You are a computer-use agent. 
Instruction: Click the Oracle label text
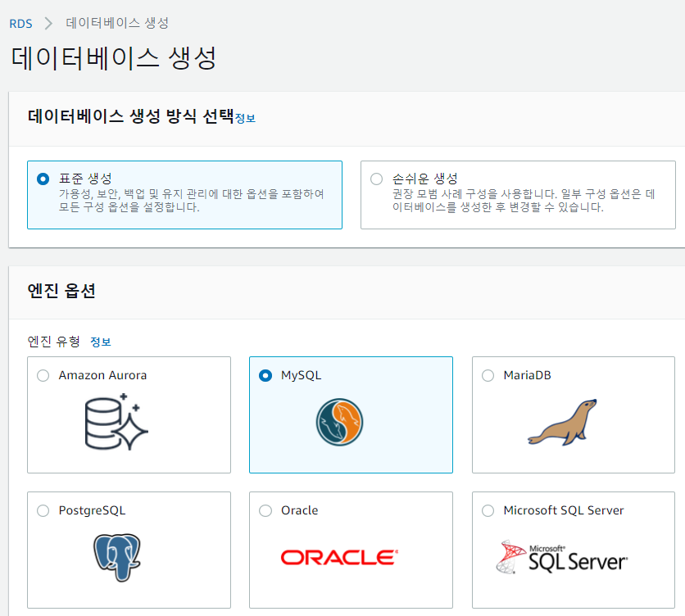(x=299, y=510)
